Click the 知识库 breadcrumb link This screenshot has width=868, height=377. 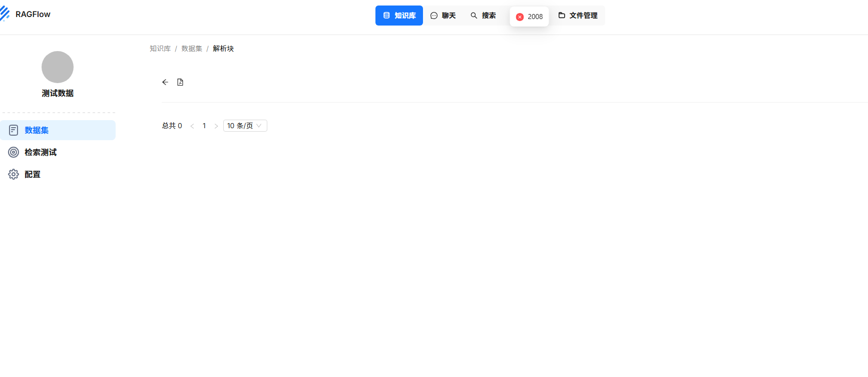click(x=160, y=49)
